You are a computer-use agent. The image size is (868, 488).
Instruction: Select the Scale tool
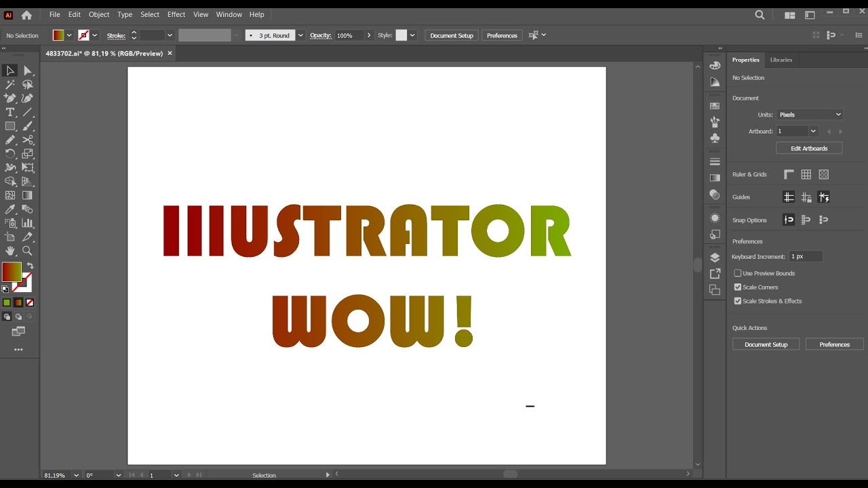tap(28, 154)
